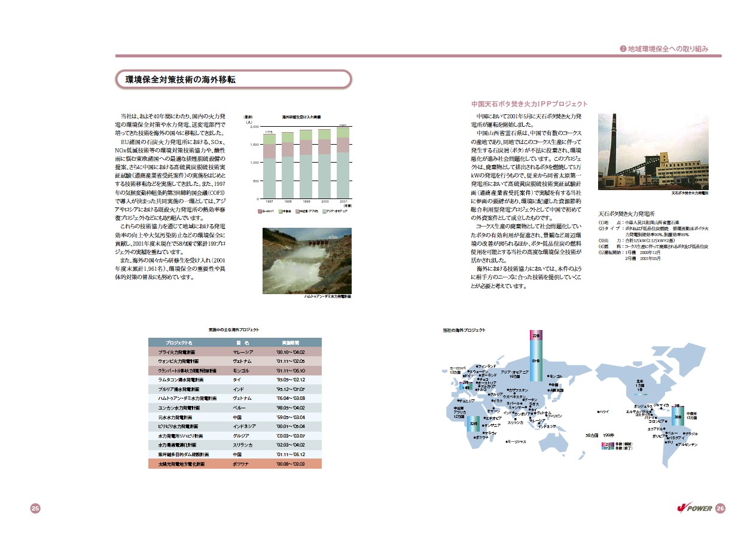Click the J-POWER logo

pyautogui.click(x=694, y=508)
